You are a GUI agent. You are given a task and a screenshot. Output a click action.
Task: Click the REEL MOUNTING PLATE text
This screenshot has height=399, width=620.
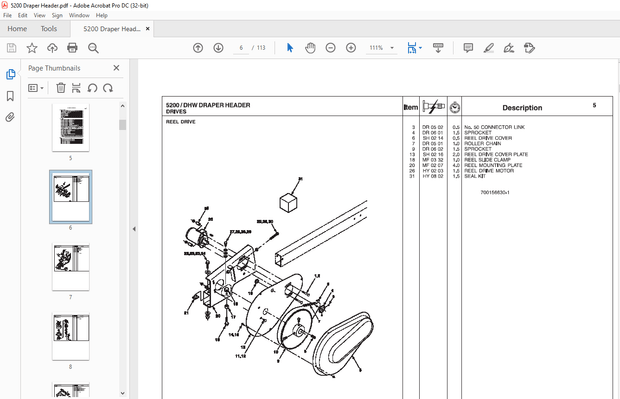pos(493,165)
